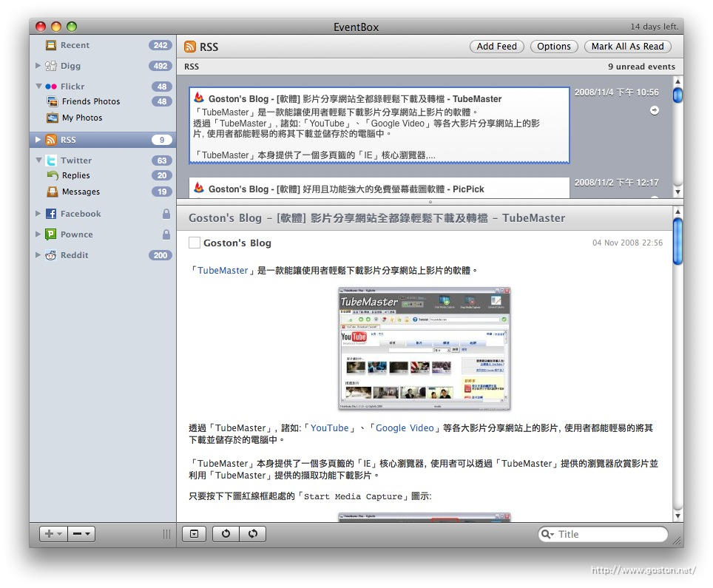Screen dimensions: 713x588
Task: Click the RSS feed icon in sidebar
Action: 51,140
